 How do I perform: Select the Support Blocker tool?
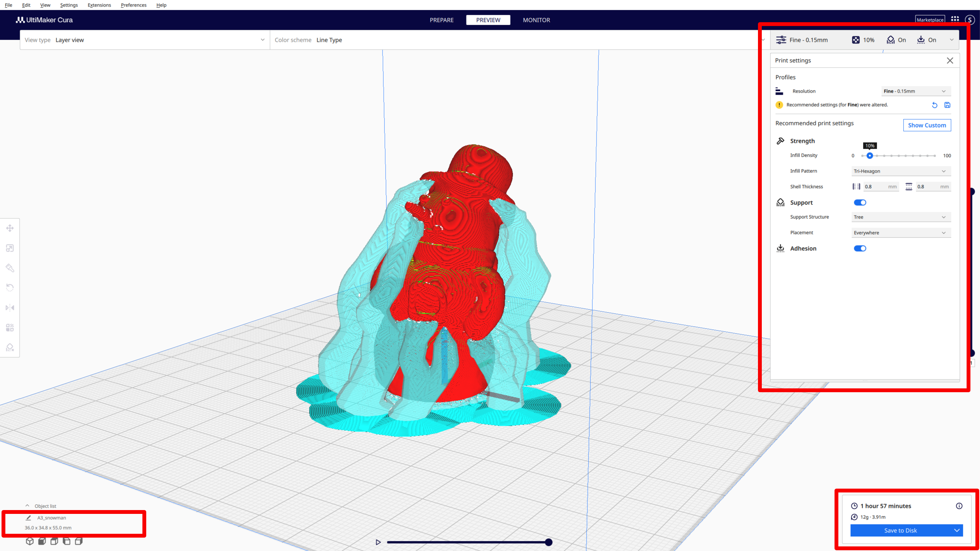pos(10,347)
